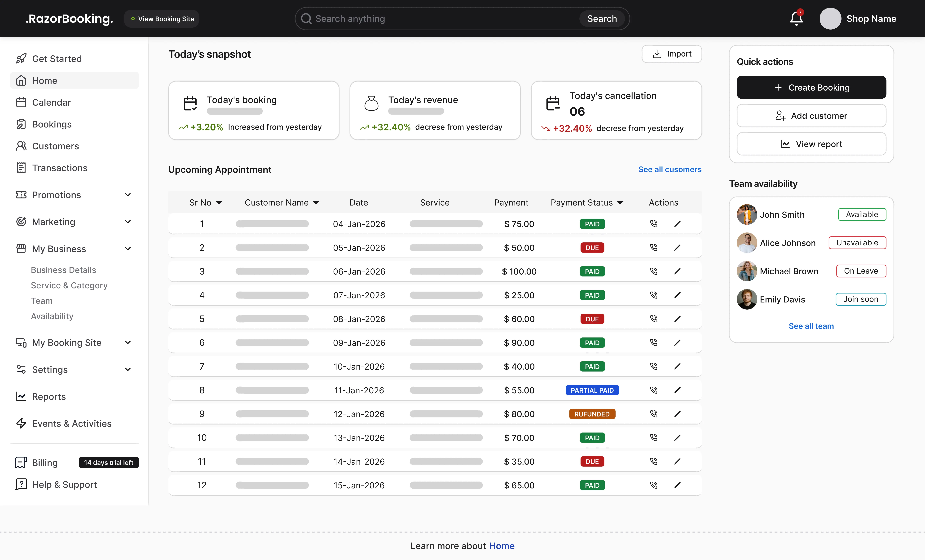Image resolution: width=925 pixels, height=560 pixels.
Task: Edit the appointment in row 1
Action: [x=677, y=224]
